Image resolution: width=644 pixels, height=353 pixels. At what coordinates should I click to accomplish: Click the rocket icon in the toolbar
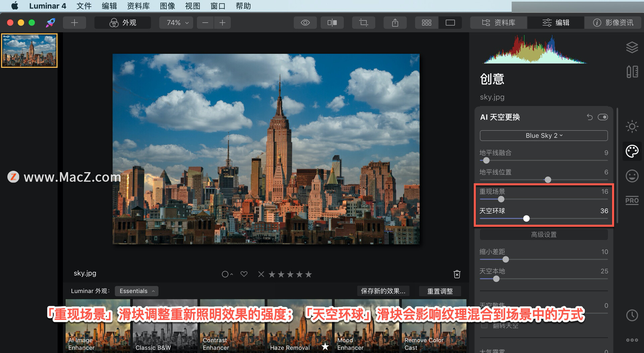coord(51,22)
